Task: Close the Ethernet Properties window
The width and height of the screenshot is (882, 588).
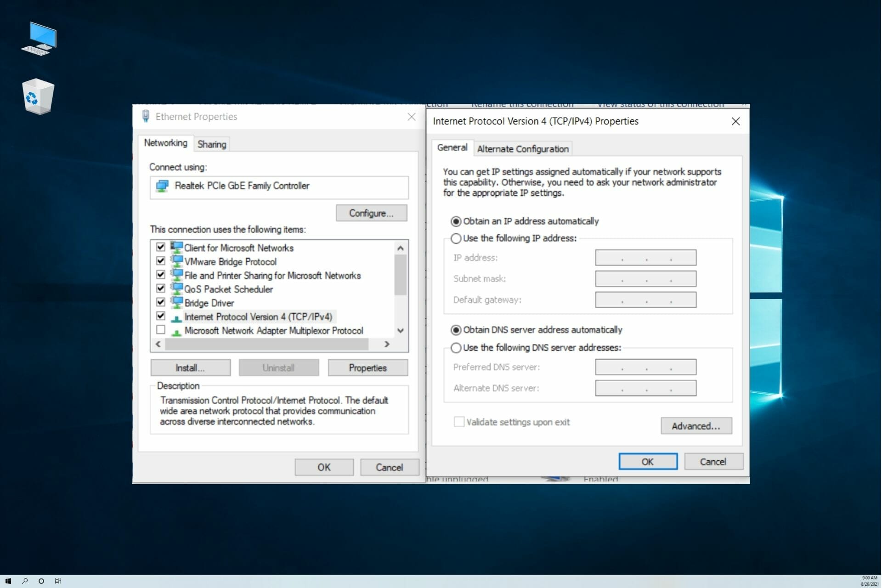Action: 412,117
